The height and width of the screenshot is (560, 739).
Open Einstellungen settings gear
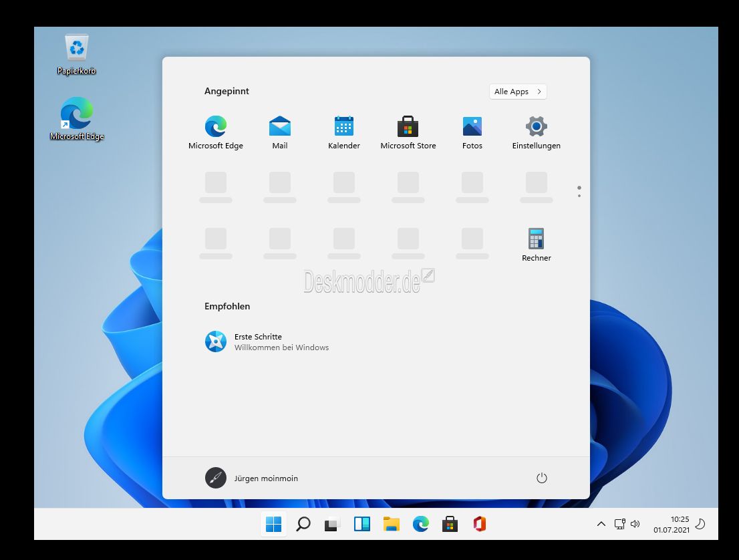[x=537, y=132]
